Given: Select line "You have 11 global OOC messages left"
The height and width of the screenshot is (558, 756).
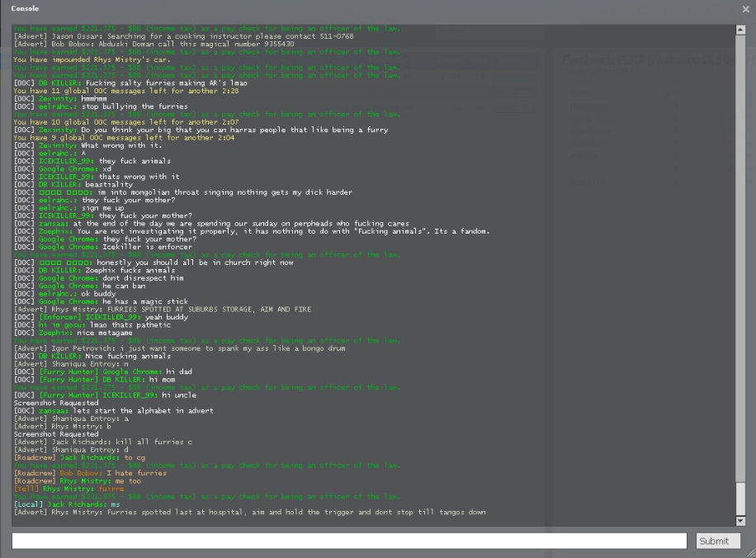Looking at the screenshot, I should 126,91.
